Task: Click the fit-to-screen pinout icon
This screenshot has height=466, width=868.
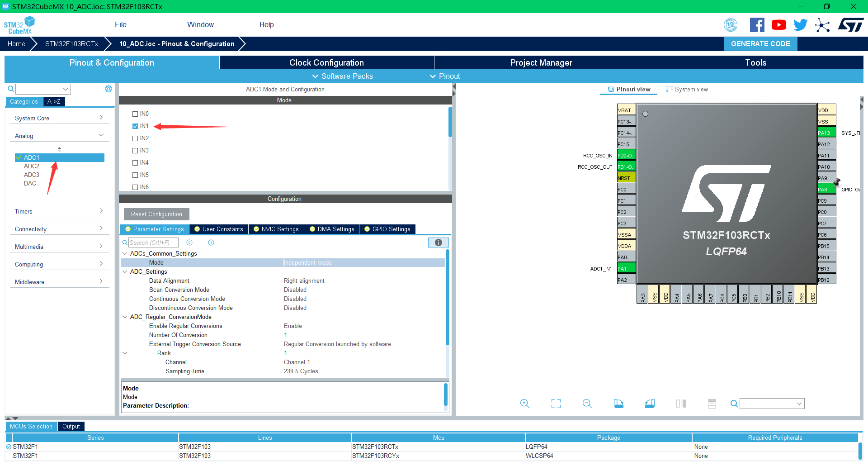Action: point(556,404)
